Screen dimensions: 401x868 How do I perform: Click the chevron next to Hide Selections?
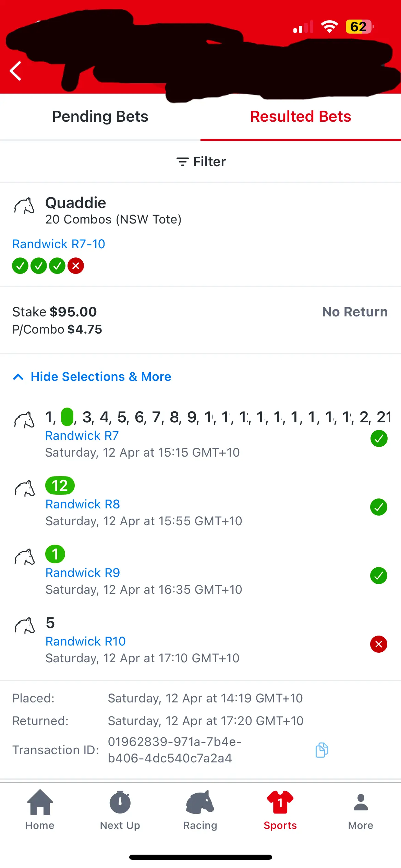tap(18, 377)
